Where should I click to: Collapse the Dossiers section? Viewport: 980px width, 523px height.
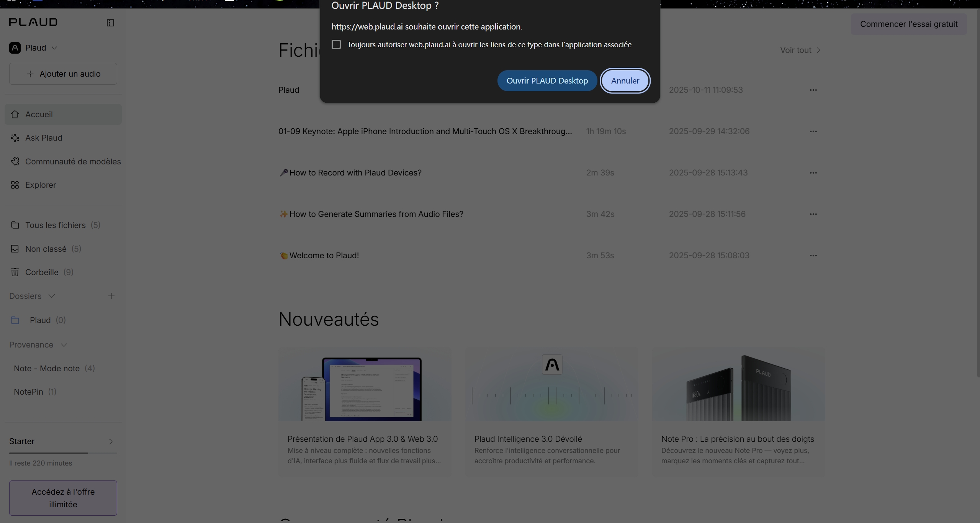52,296
